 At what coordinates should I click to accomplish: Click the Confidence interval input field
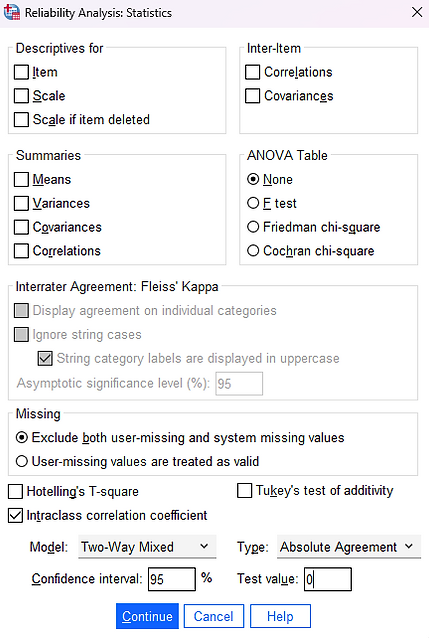coord(172,579)
